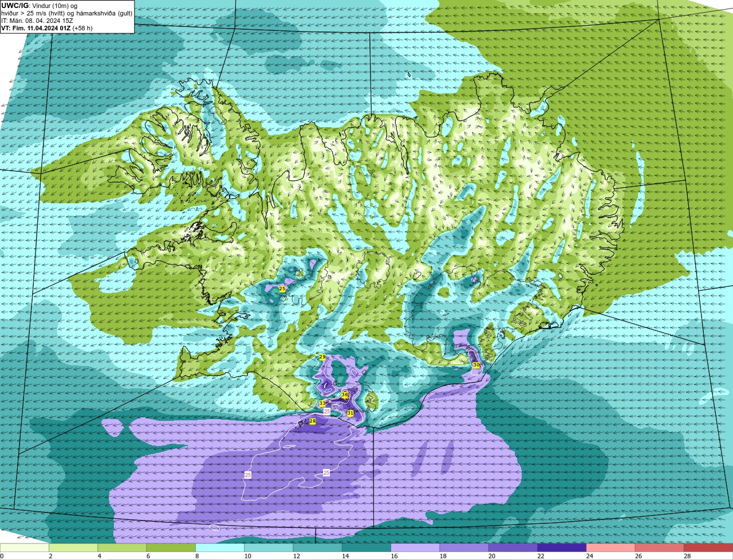Select the yellow gust label 33
This screenshot has width=733, height=560.
coord(322,404)
